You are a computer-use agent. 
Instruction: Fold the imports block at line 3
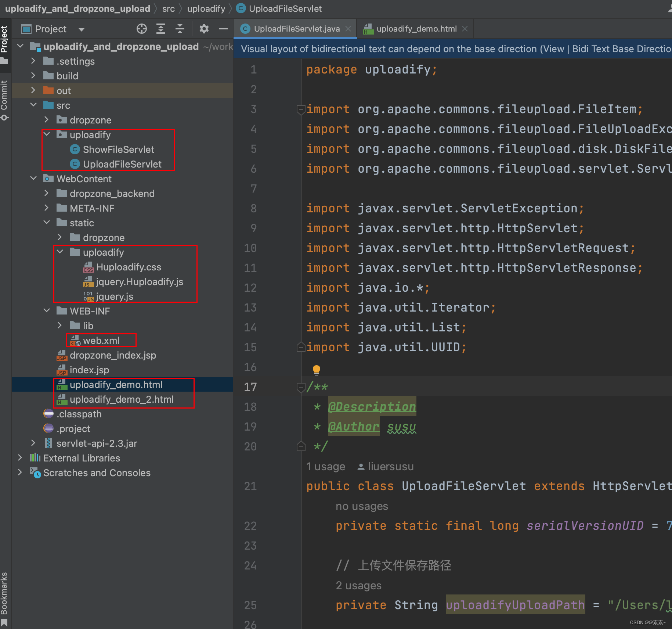pos(301,109)
